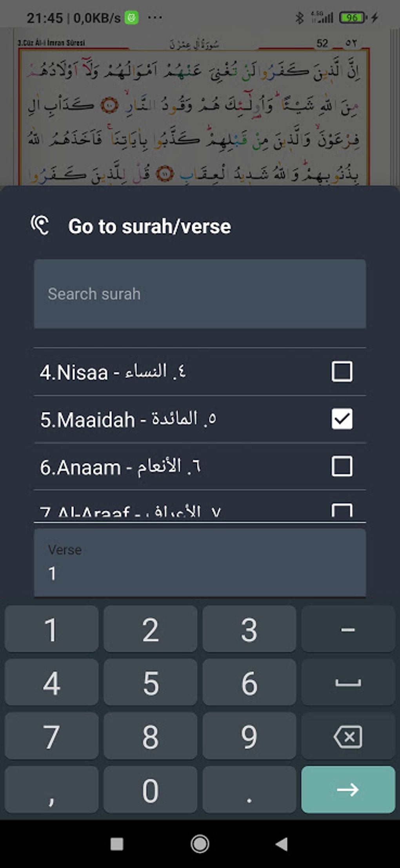Tap the three-dots status bar overflow
400x868 pixels.
pos(155,18)
